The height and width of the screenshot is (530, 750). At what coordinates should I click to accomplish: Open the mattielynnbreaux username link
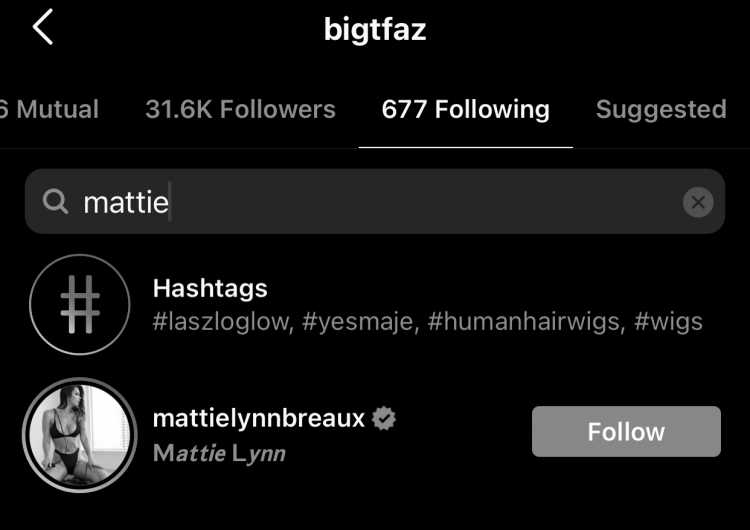click(x=259, y=419)
